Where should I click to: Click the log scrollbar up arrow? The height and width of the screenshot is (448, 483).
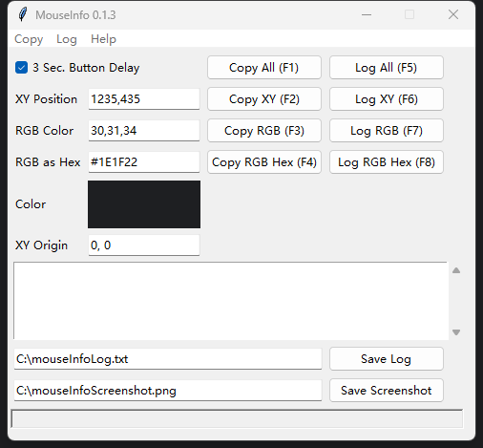[456, 270]
